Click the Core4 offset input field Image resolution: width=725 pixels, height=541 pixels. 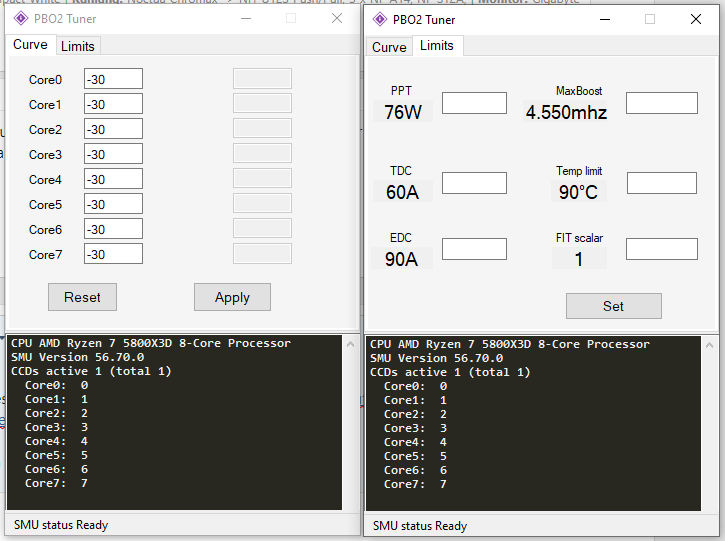point(113,179)
